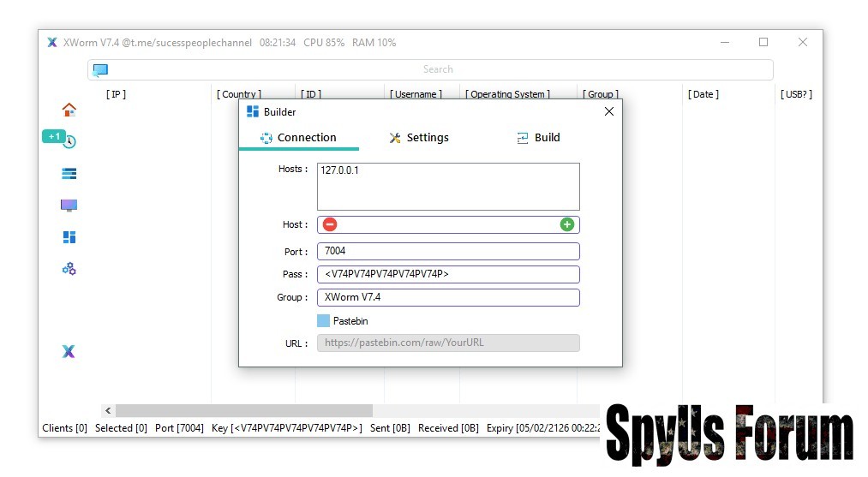The width and height of the screenshot is (868, 477).
Task: Click the Port field showing 7004
Action: [448, 252]
